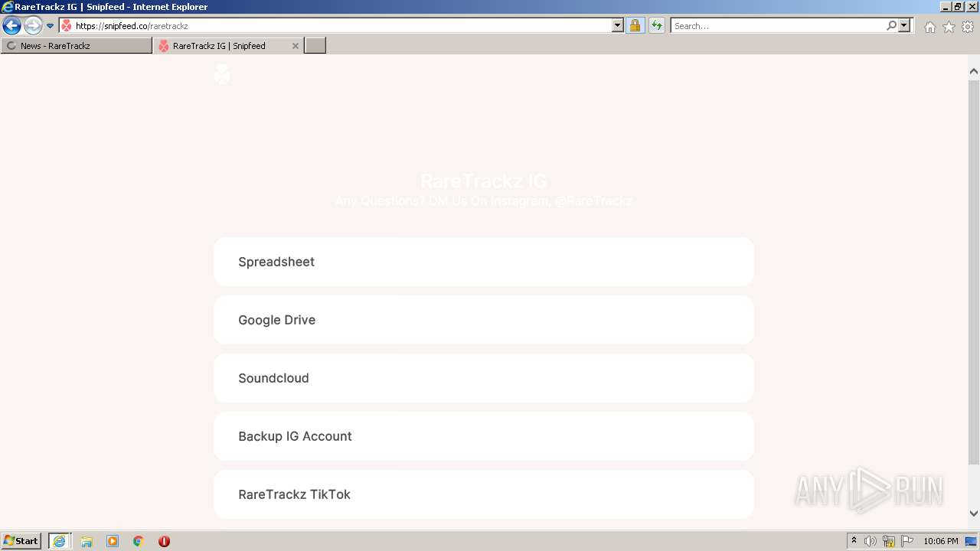This screenshot has width=980, height=551.
Task: Expand the address bar URL dropdown
Action: (618, 26)
